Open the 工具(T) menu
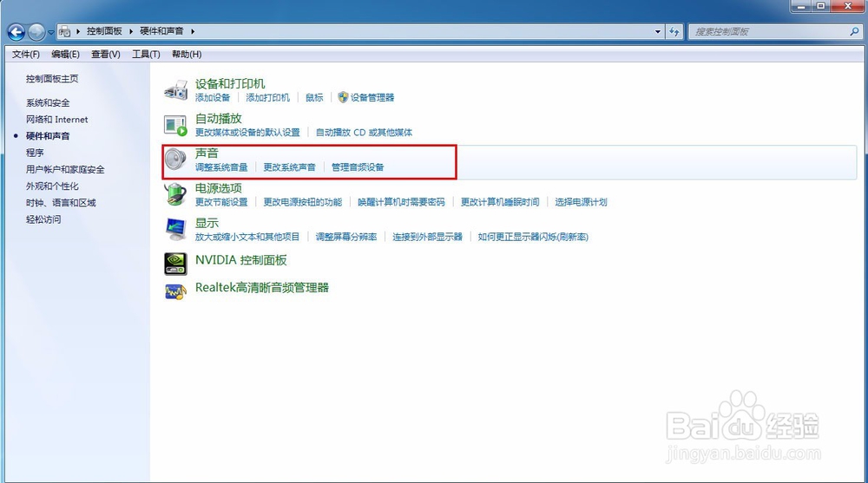This screenshot has width=868, height=483. (x=146, y=55)
